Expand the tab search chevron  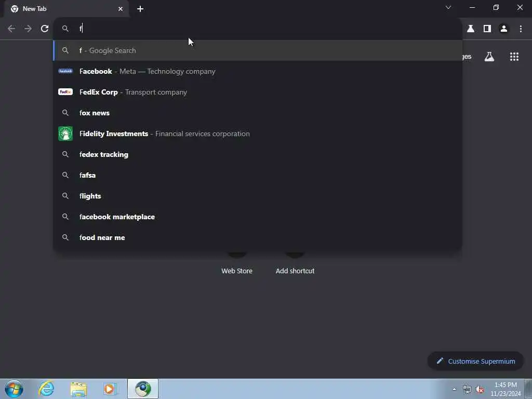448,7
